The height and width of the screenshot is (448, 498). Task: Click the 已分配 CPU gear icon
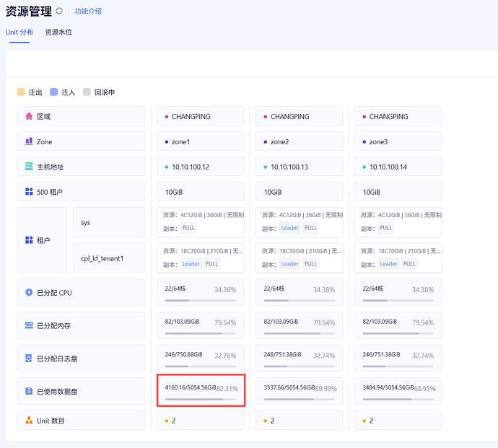click(29, 292)
